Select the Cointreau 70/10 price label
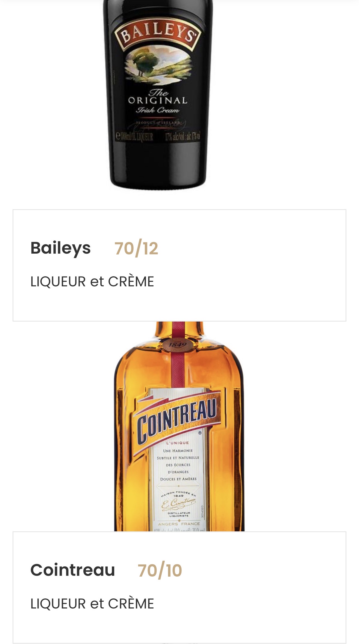This screenshot has height=644, width=359. (160, 570)
